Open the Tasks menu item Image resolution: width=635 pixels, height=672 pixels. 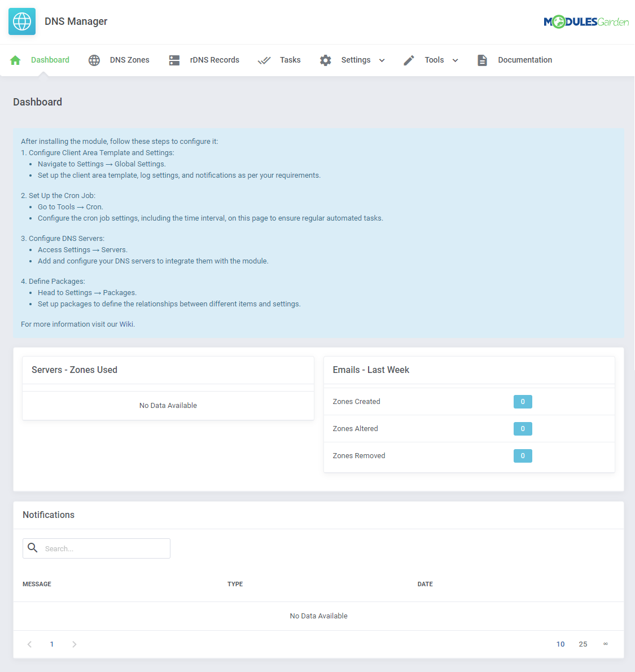pos(290,60)
